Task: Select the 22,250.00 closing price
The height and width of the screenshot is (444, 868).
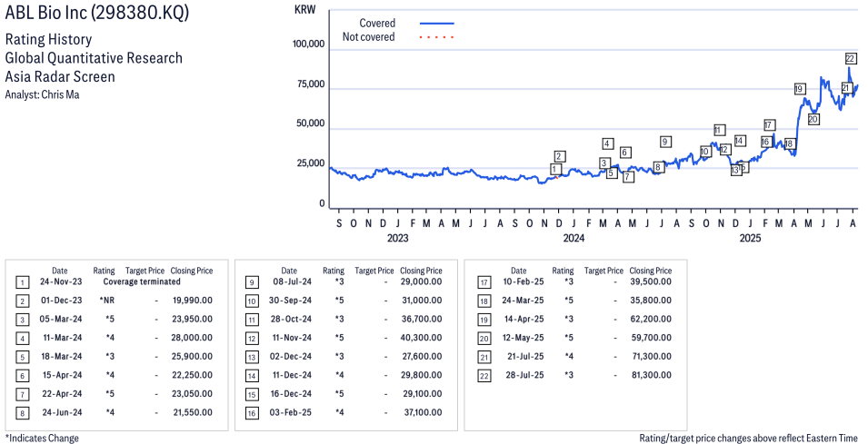Action: point(192,375)
